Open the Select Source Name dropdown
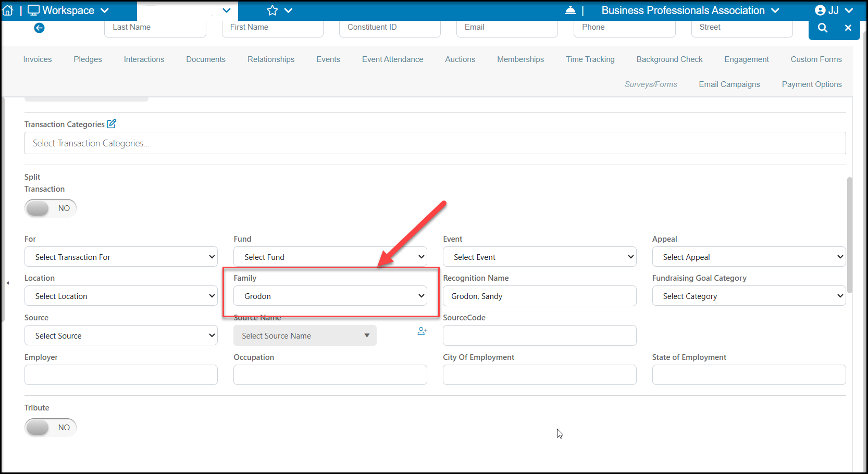 pyautogui.click(x=305, y=335)
